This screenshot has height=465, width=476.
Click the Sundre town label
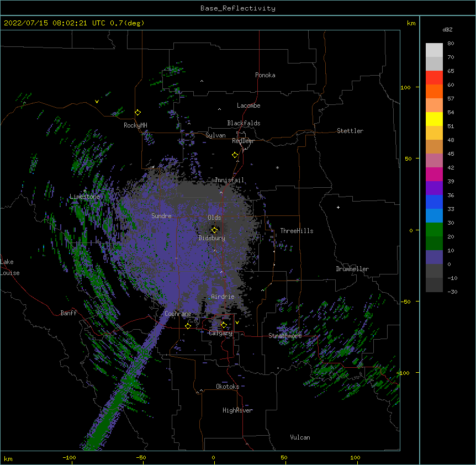click(x=161, y=216)
